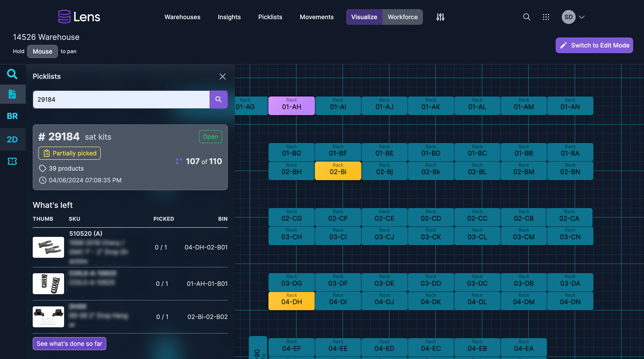The width and height of the screenshot is (644, 359).
Task: Close the Picklists panel
Action: (x=222, y=76)
